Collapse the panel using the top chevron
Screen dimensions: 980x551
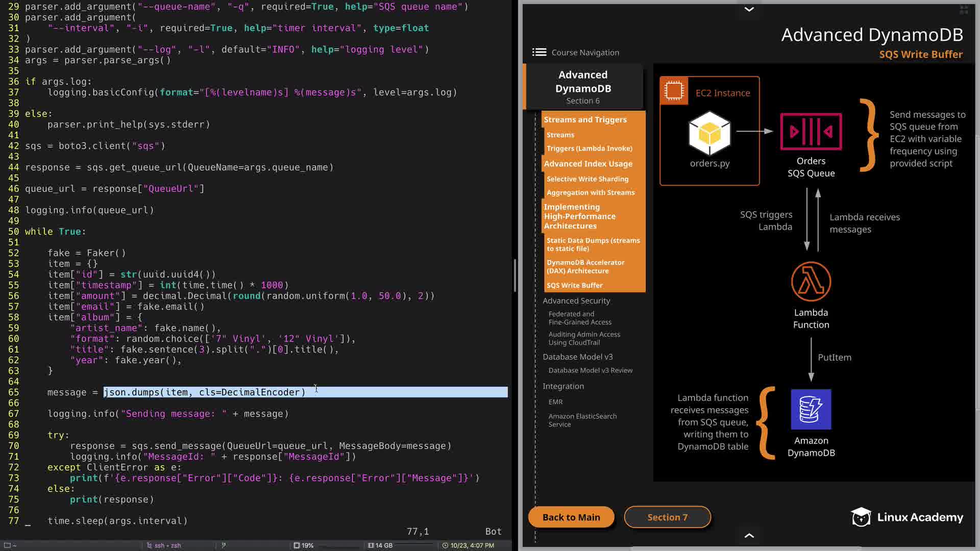[749, 9]
